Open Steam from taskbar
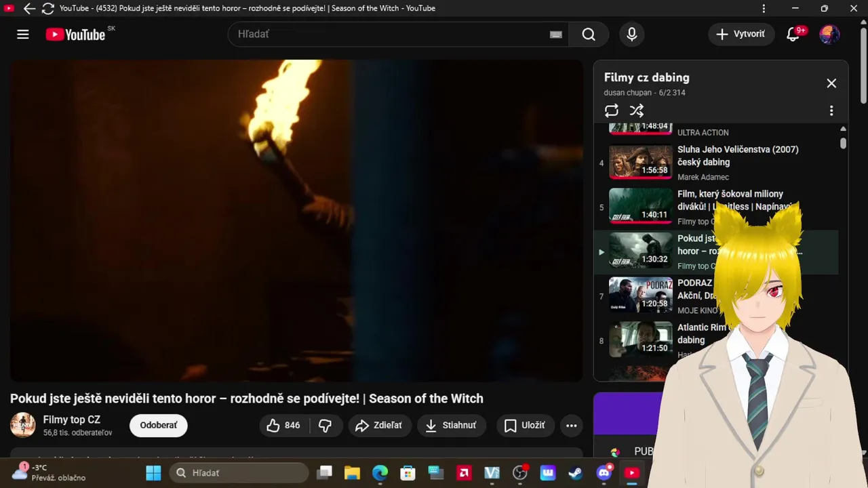The width and height of the screenshot is (868, 488). (576, 473)
